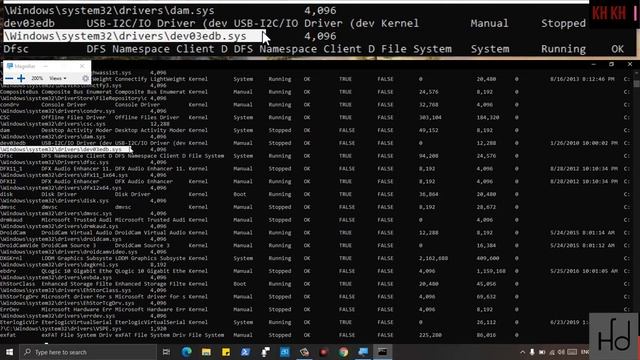This screenshot has height=360, width=640.
Task: Select 'ebdrv' QLogic 10 Gigabit row
Action: (314, 271)
